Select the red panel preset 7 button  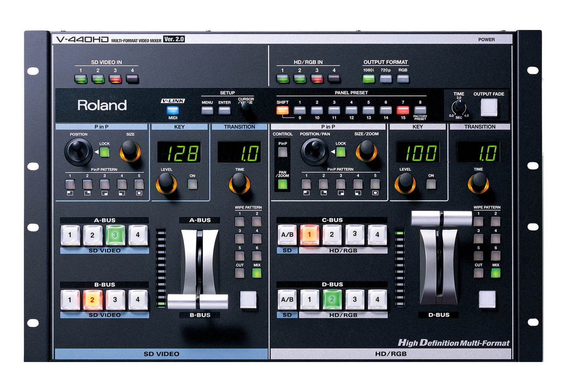pos(403,110)
